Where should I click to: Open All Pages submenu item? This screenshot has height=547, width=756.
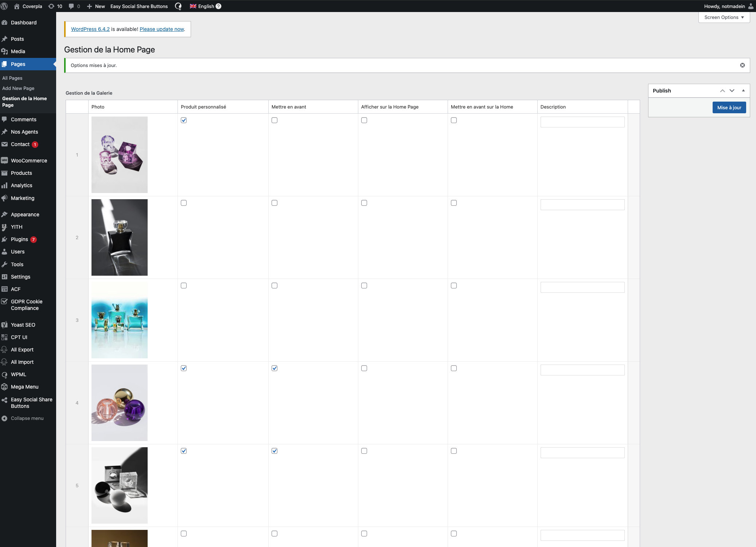tap(12, 78)
